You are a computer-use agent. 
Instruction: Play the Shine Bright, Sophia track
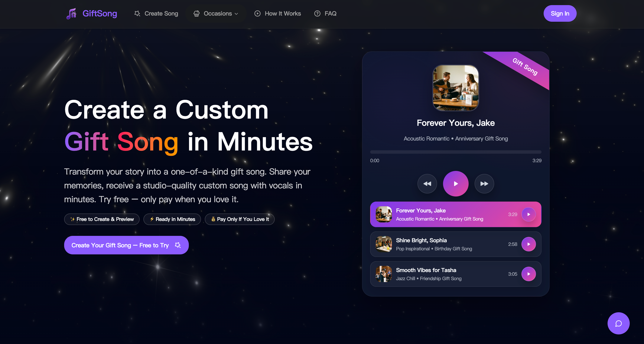tap(528, 244)
